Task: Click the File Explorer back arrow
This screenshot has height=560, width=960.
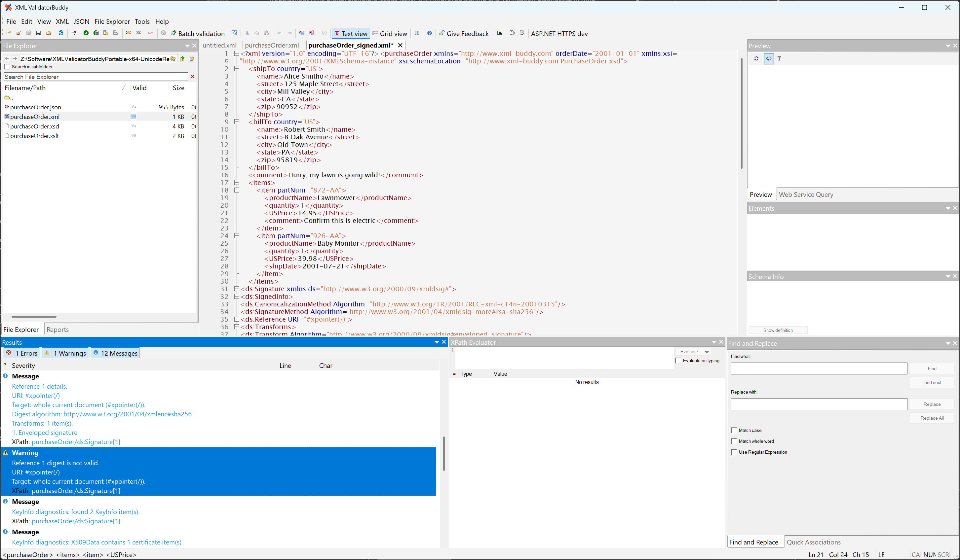Action: point(7,59)
